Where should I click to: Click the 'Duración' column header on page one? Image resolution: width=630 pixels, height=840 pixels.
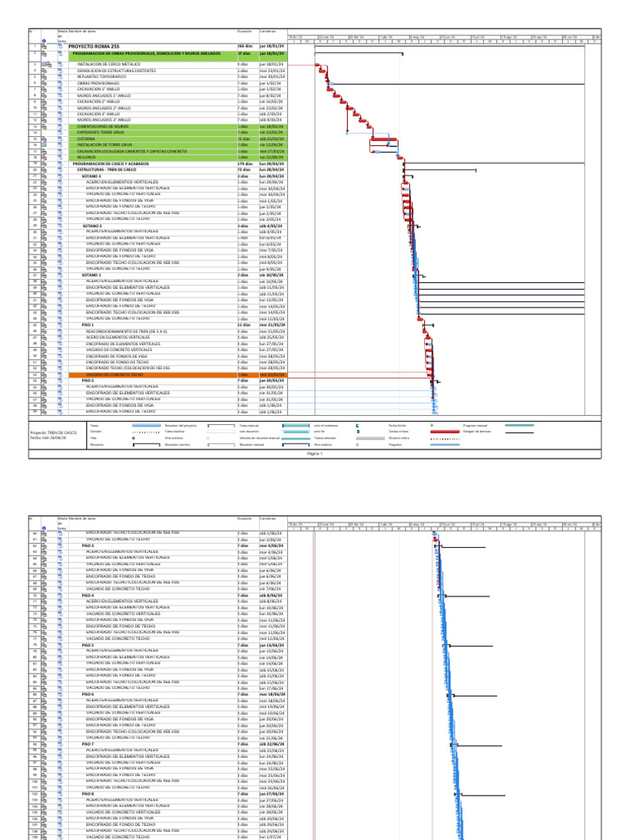tap(244, 32)
